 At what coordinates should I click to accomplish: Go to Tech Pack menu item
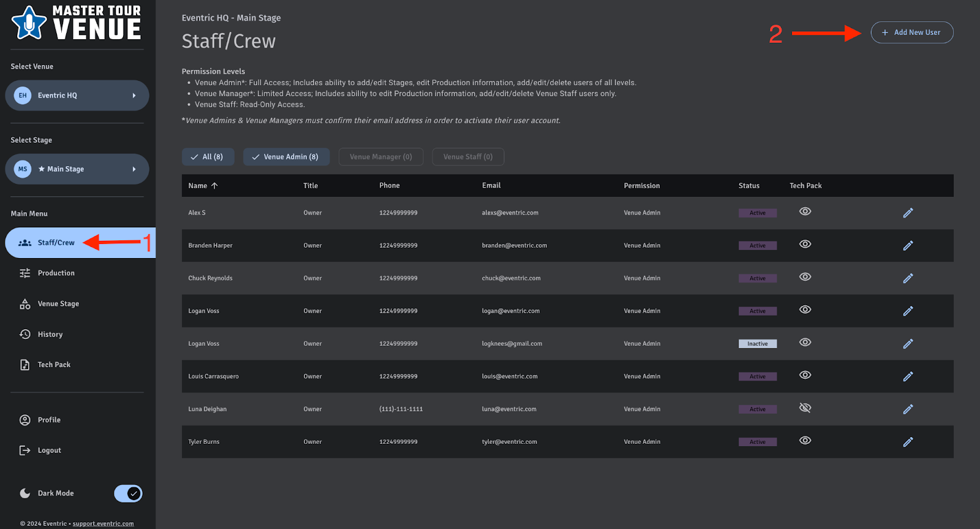(54, 365)
